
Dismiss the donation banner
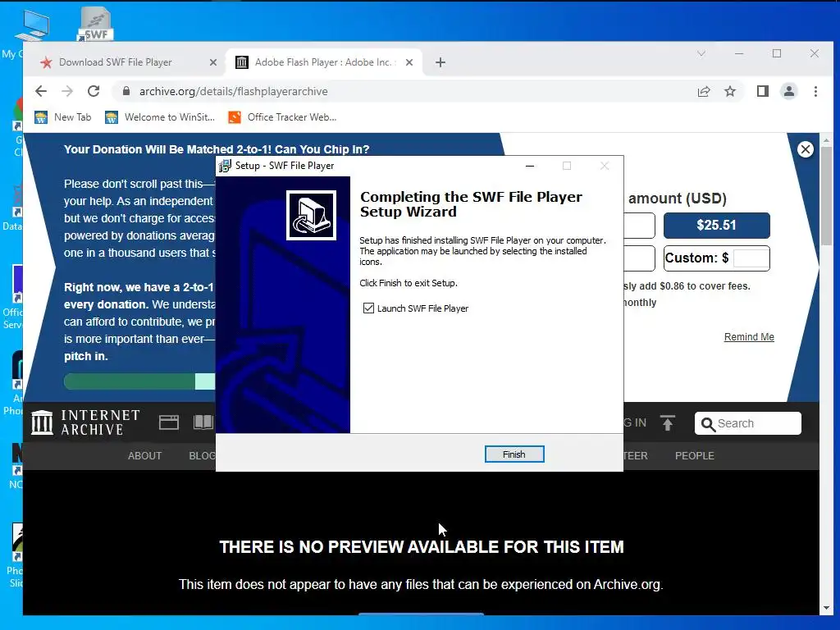coord(806,149)
